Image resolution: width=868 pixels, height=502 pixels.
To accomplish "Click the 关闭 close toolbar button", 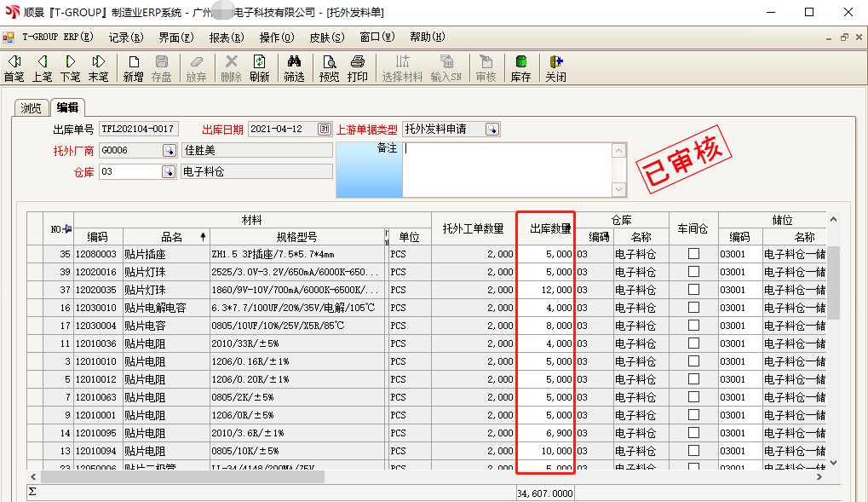I will click(x=555, y=68).
